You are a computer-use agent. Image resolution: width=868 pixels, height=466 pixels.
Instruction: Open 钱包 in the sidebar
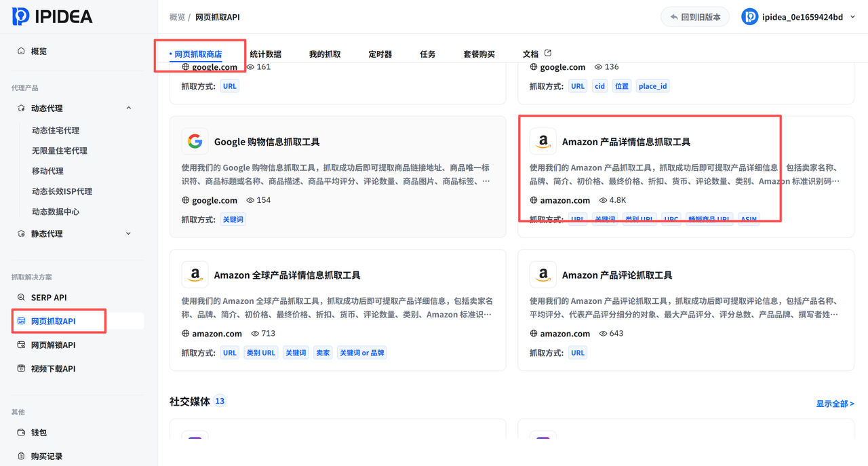pos(39,432)
